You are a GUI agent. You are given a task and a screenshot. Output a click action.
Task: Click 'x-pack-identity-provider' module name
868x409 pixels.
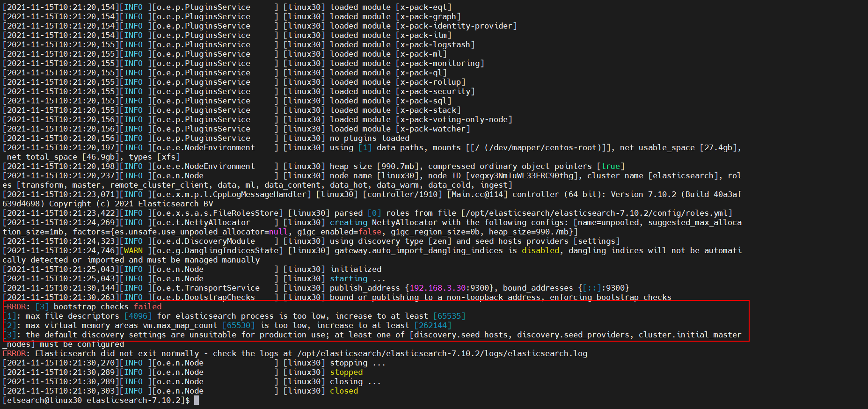tap(456, 26)
